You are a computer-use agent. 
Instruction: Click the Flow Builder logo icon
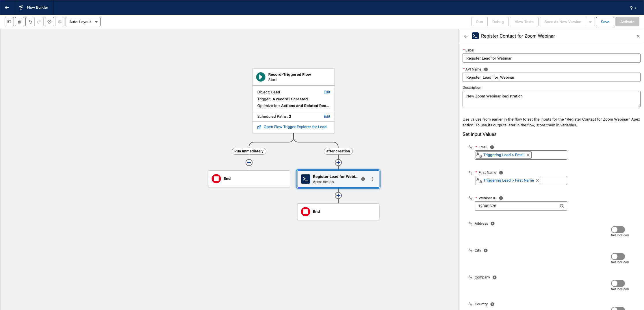[21, 8]
